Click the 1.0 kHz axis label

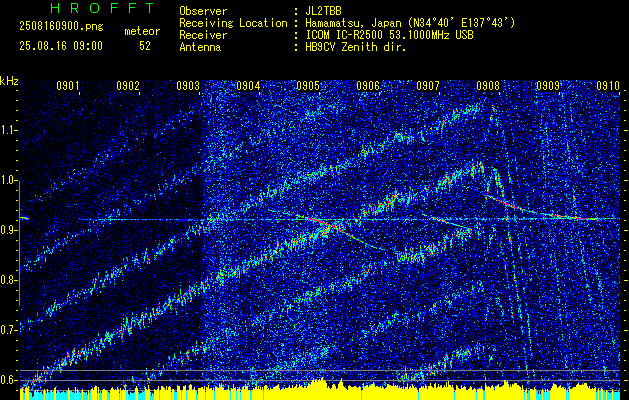(x=8, y=180)
